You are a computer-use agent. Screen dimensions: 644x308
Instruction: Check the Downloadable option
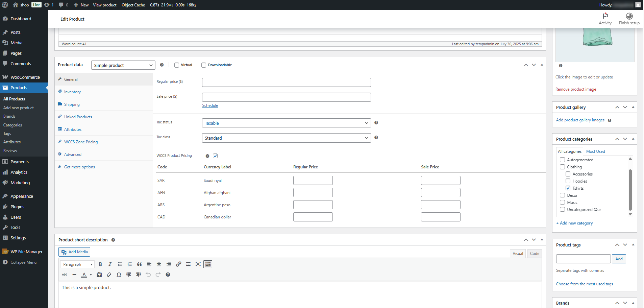(x=204, y=65)
